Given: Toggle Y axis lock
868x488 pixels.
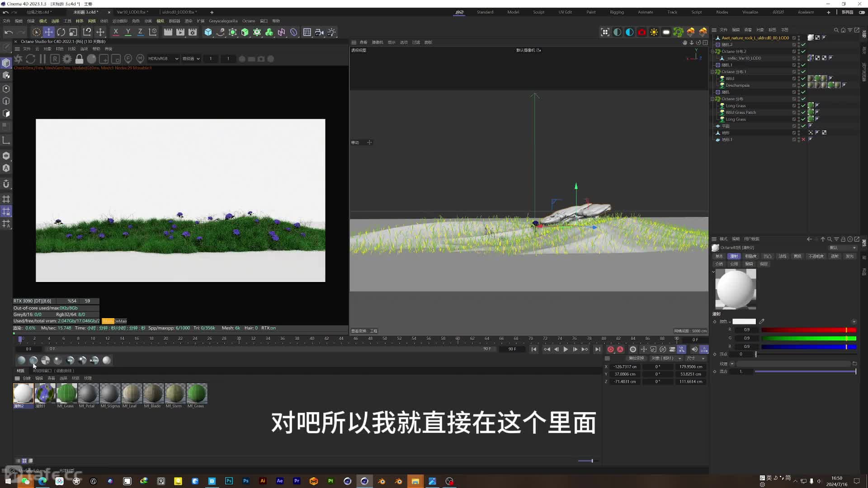Looking at the screenshot, I should [x=128, y=32].
